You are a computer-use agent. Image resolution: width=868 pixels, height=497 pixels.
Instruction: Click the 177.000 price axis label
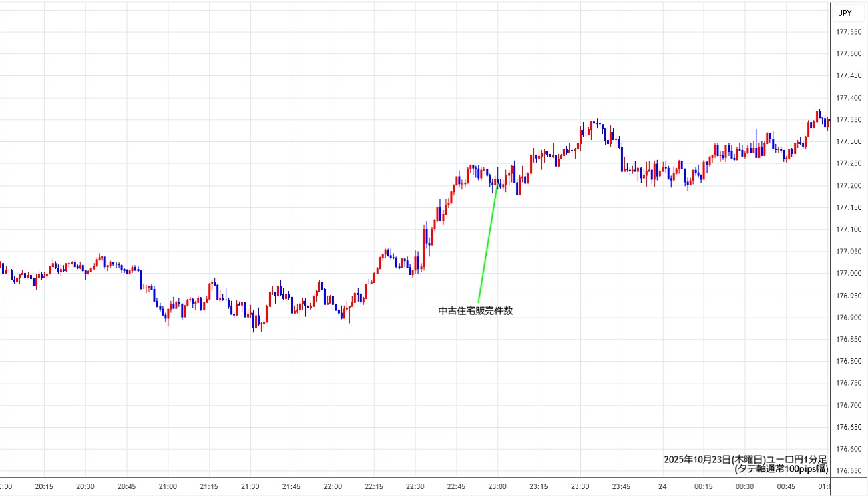tap(848, 274)
